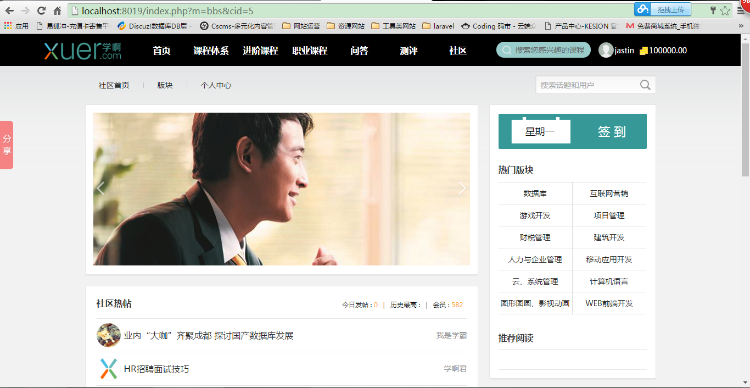The image size is (750, 388).
Task: Open the HR招聘面试技巧 post
Action: [x=156, y=369]
